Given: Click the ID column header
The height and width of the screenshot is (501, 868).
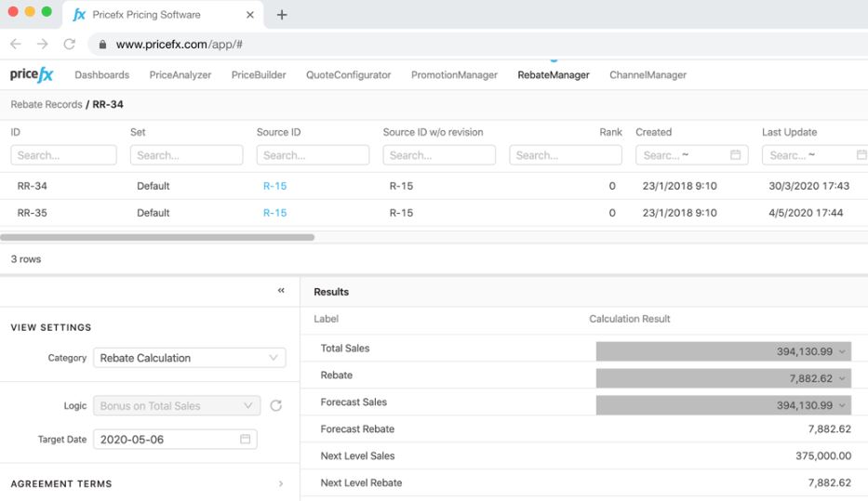Looking at the screenshot, I should 16,132.
